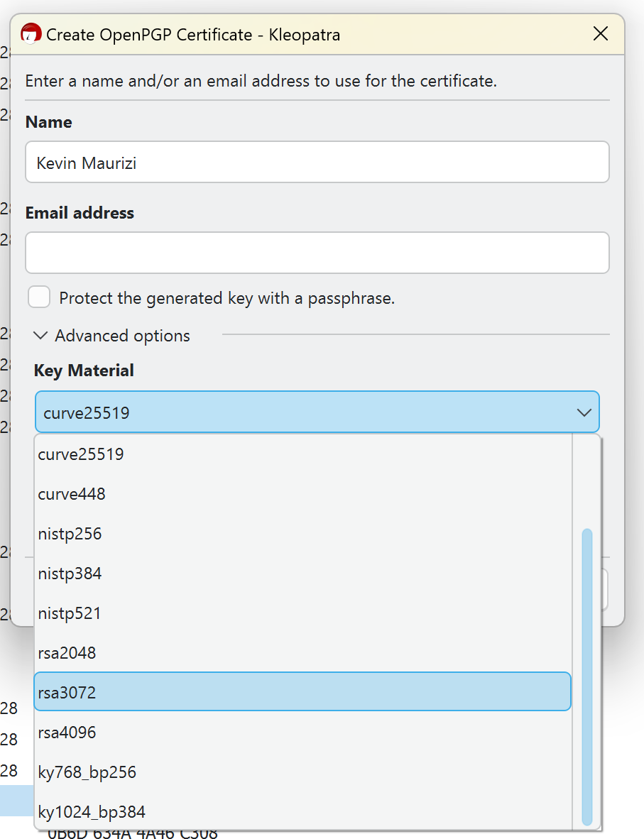Collapse the Advanced options section
This screenshot has height=839, width=644.
(41, 335)
